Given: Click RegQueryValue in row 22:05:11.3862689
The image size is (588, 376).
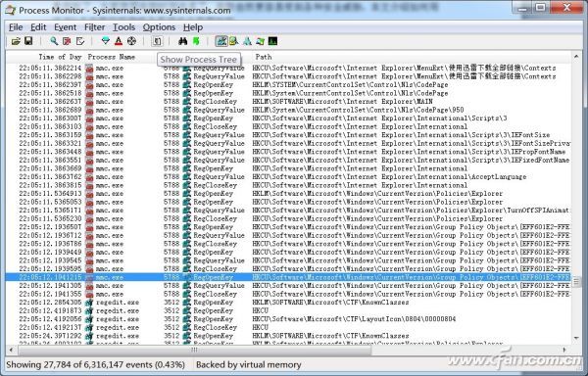Looking at the screenshot, I should tap(219, 110).
